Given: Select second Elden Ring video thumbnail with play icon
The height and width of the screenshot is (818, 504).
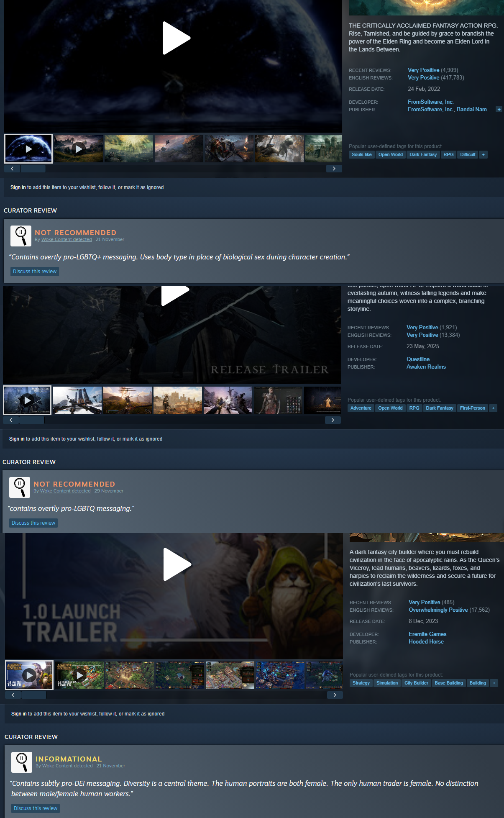Looking at the screenshot, I should 79,149.
